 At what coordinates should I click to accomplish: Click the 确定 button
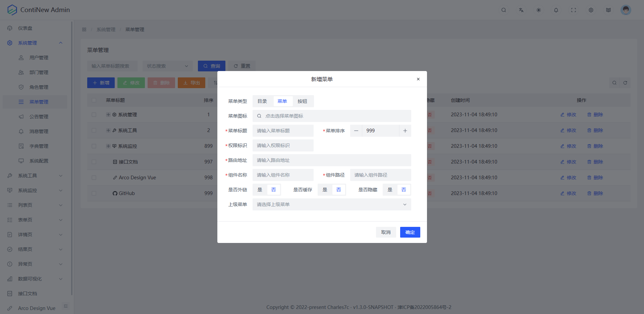click(x=410, y=232)
